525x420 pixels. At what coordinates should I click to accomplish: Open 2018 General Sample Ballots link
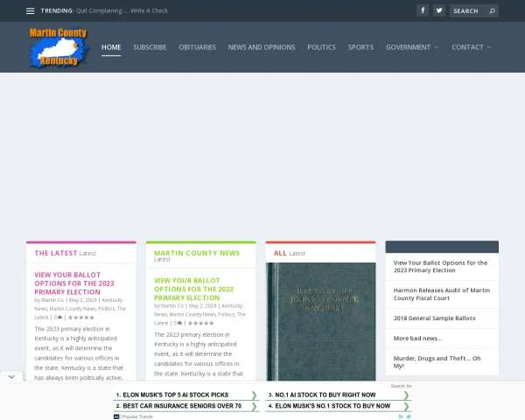pyautogui.click(x=434, y=318)
